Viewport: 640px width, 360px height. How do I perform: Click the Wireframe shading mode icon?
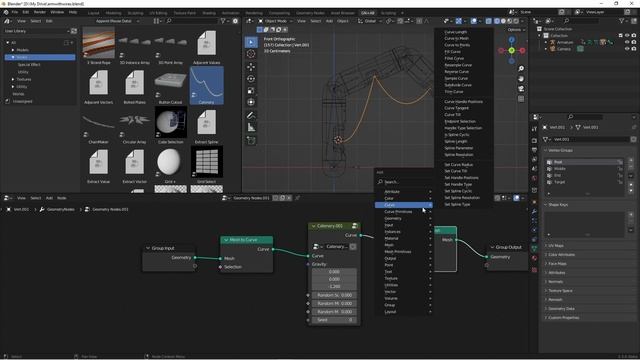pos(497,21)
